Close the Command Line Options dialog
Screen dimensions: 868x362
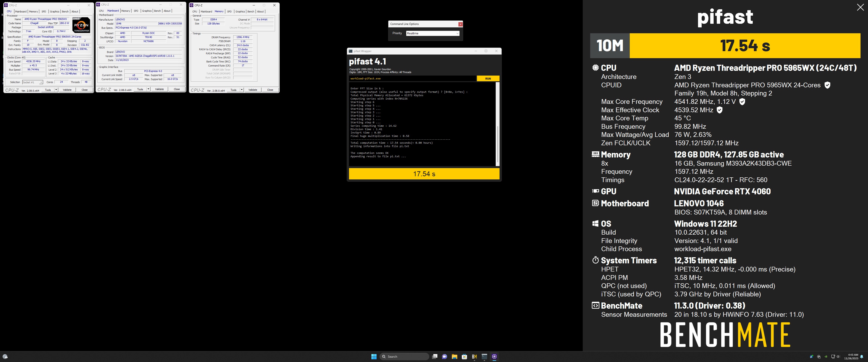click(460, 24)
